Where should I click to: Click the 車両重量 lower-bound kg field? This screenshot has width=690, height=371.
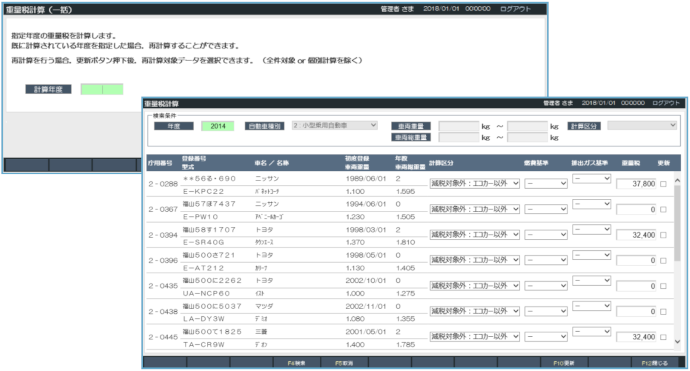(459, 126)
